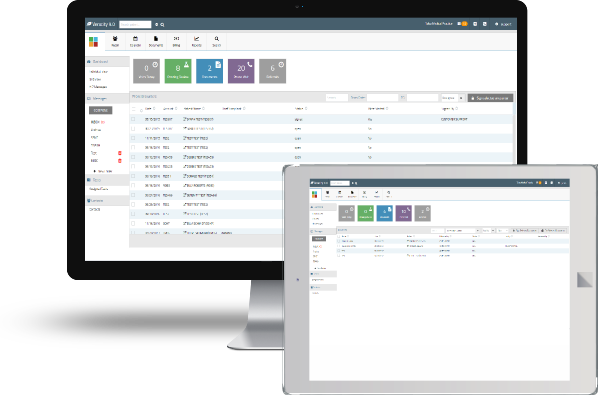This screenshot has width=600, height=397.
Task: Click the purple tile on the tablet screen
Action: coord(404,213)
